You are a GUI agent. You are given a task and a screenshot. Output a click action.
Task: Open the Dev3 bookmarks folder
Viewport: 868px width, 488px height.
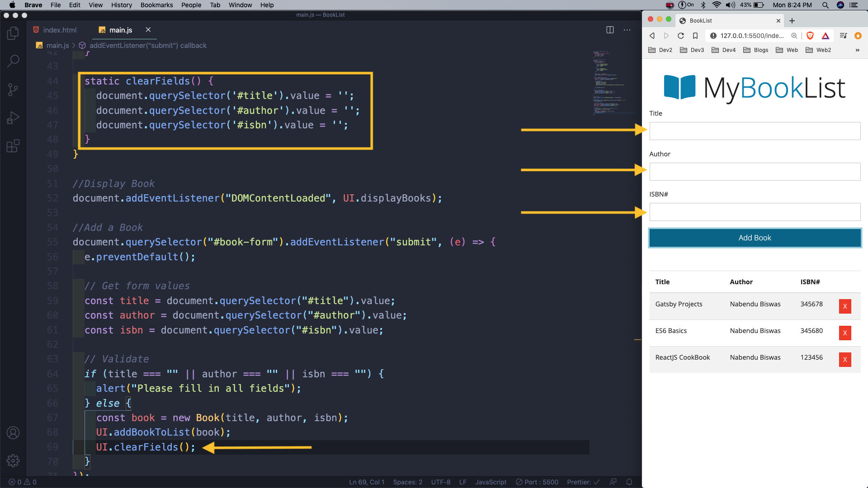point(692,50)
